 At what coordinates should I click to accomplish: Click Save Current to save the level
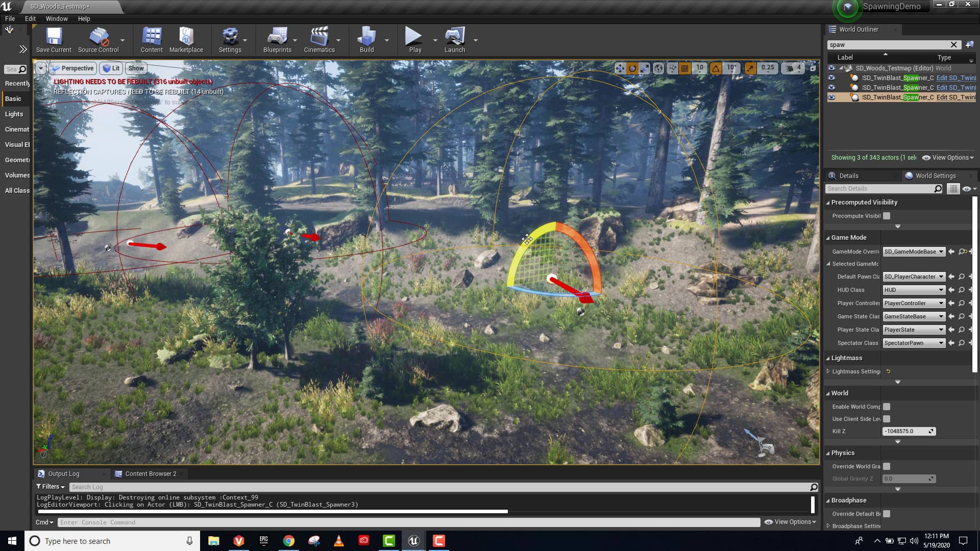[54, 39]
